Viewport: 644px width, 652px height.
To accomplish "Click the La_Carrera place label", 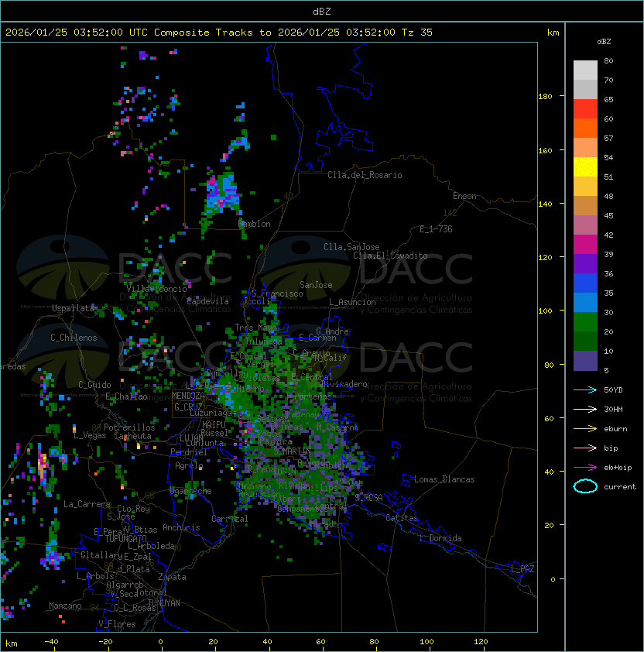I will 87,504.
